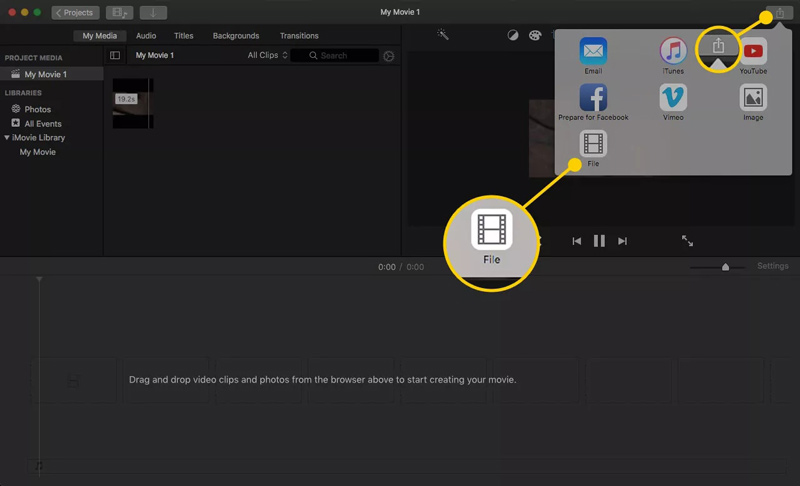Click the timeline zoom slider
Viewport: 800px width, 486px height.
pyautogui.click(x=725, y=267)
